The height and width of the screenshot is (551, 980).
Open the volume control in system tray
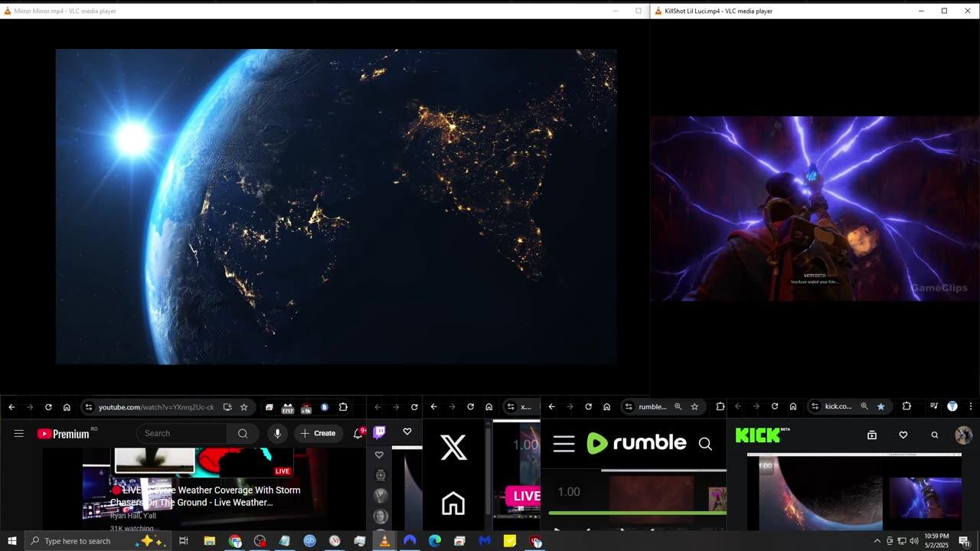[913, 541]
